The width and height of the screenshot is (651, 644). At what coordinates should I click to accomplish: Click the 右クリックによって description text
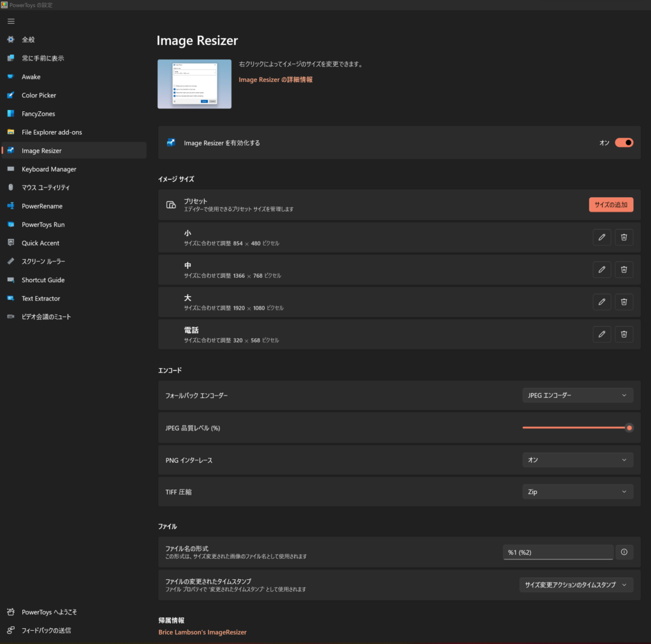point(301,64)
